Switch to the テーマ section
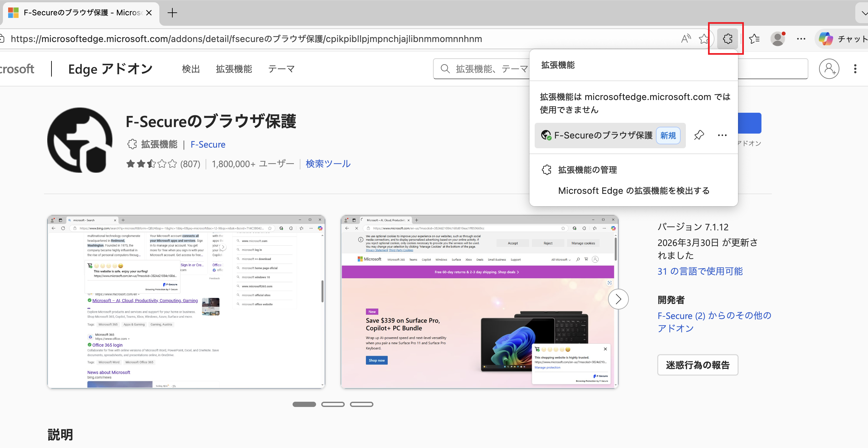The image size is (868, 448). (x=282, y=69)
